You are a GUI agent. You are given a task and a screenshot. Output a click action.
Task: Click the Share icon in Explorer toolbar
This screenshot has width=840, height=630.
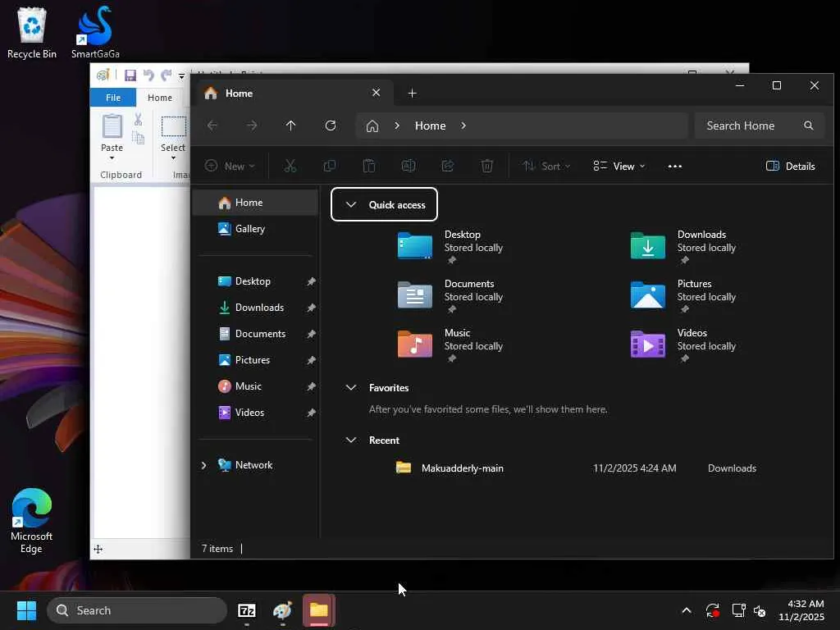tap(448, 166)
